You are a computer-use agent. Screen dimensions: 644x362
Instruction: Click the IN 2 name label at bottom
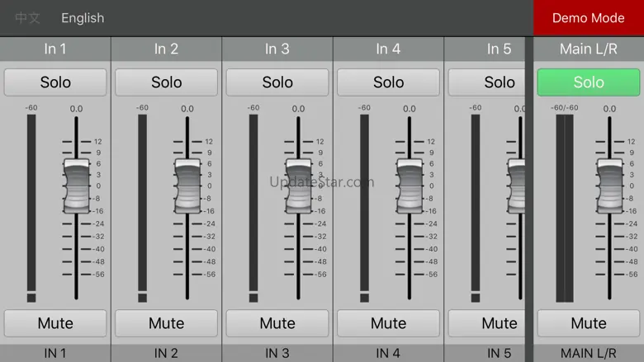tap(166, 353)
